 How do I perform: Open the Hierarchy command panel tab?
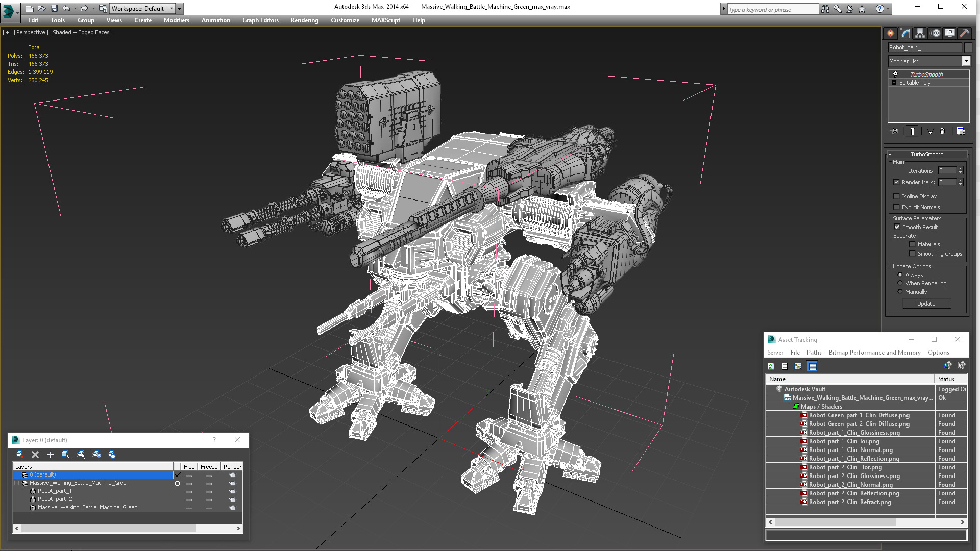coord(920,33)
